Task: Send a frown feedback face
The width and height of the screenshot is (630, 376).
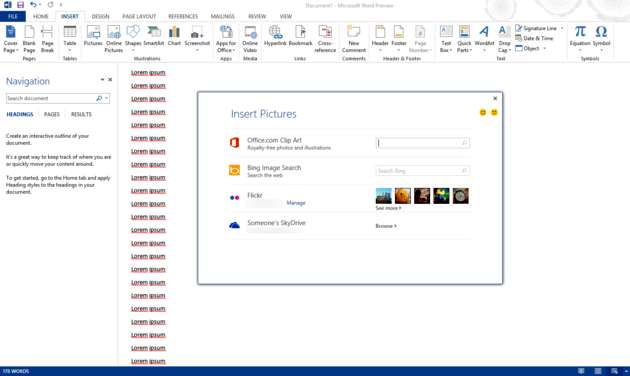Action: point(494,112)
